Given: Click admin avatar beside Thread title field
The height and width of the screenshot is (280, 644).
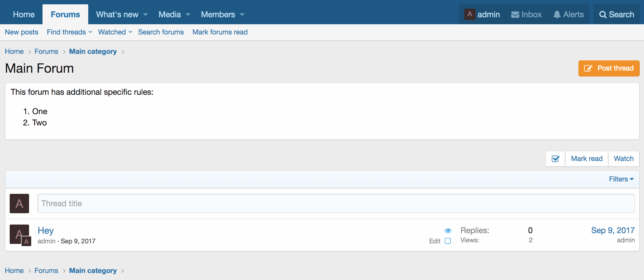Looking at the screenshot, I should [19, 204].
